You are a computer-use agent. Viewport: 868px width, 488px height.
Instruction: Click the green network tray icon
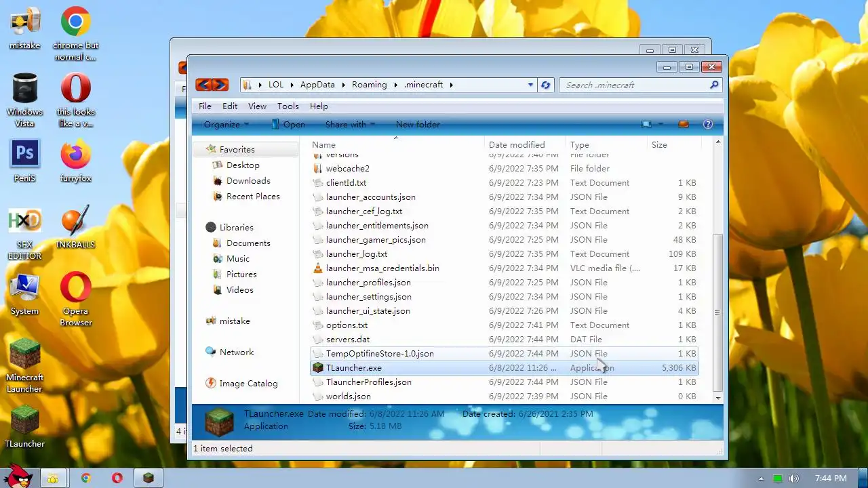tap(778, 479)
